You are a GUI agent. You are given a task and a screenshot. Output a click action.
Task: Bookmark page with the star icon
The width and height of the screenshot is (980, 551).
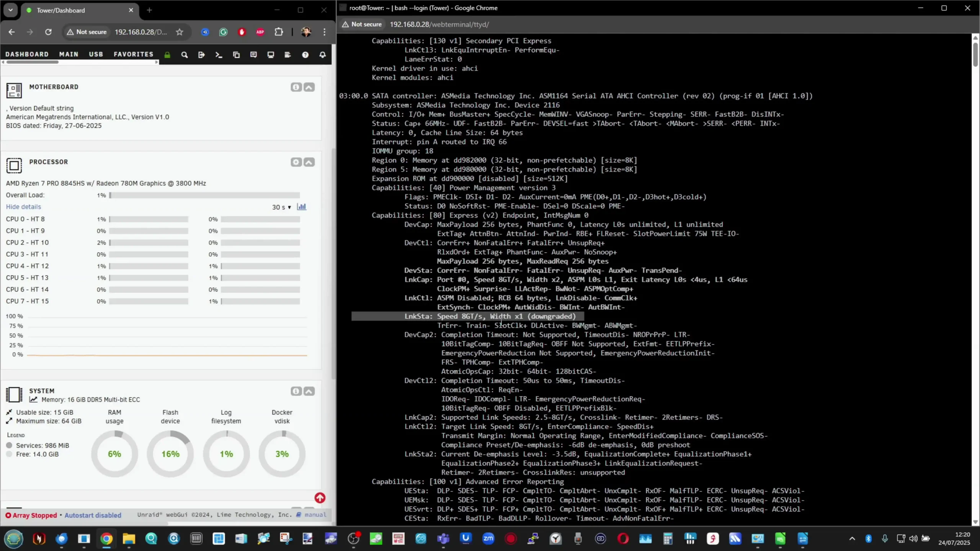pyautogui.click(x=180, y=32)
